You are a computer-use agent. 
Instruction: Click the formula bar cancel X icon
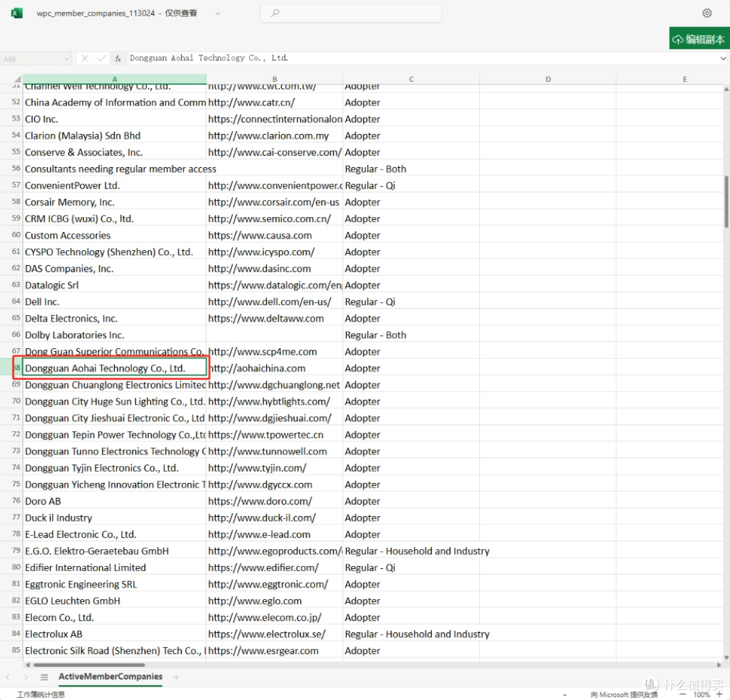[x=84, y=58]
